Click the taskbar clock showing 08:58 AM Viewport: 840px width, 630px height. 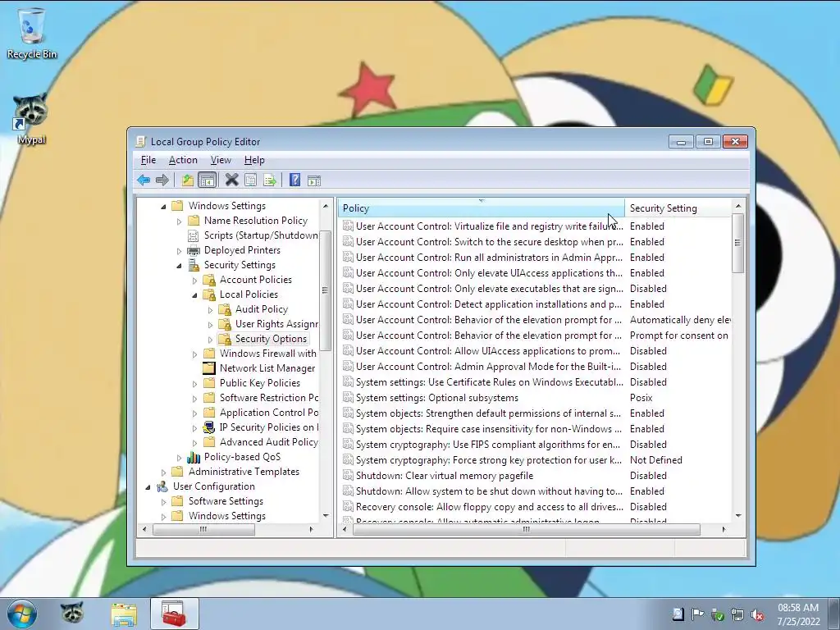(x=797, y=614)
